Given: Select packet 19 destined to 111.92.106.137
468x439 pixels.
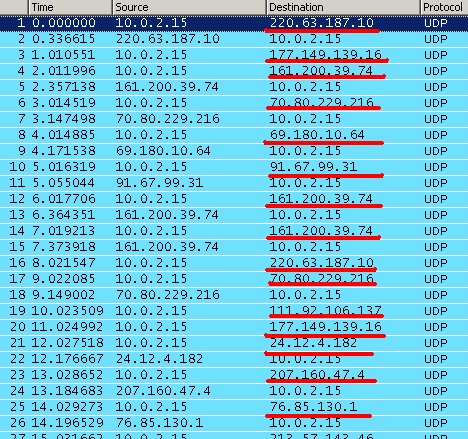Looking at the screenshot, I should pyautogui.click(x=234, y=311).
